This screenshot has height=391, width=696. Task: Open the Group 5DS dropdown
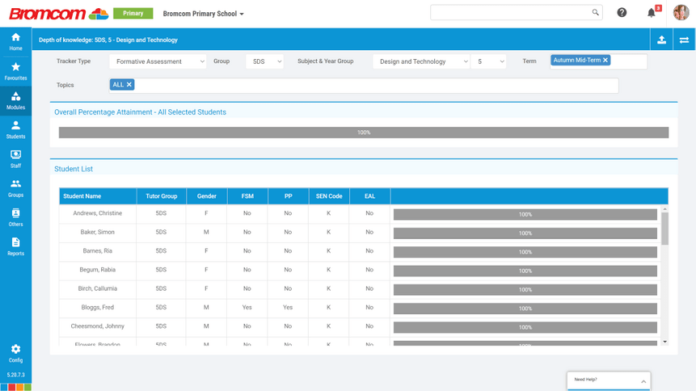pyautogui.click(x=265, y=62)
